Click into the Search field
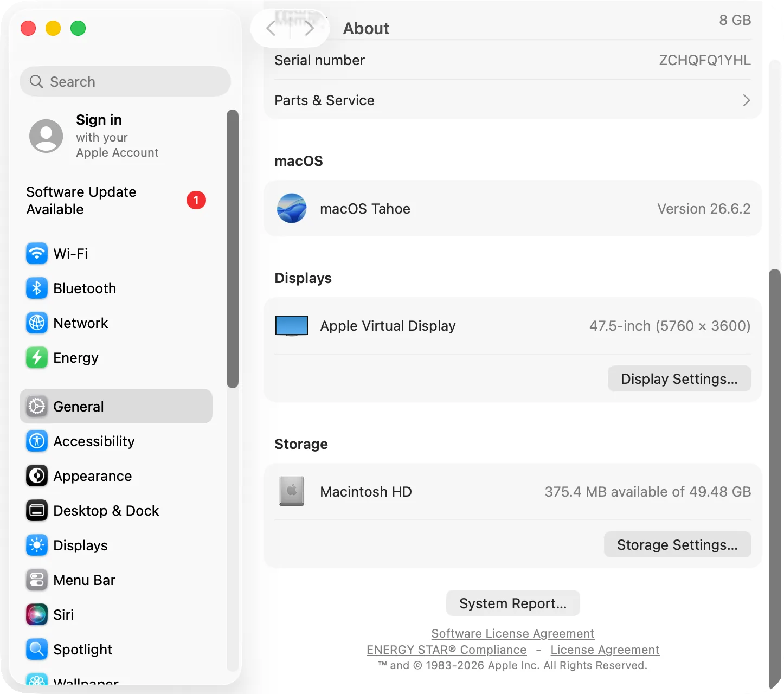Image resolution: width=784 pixels, height=694 pixels. [x=125, y=81]
